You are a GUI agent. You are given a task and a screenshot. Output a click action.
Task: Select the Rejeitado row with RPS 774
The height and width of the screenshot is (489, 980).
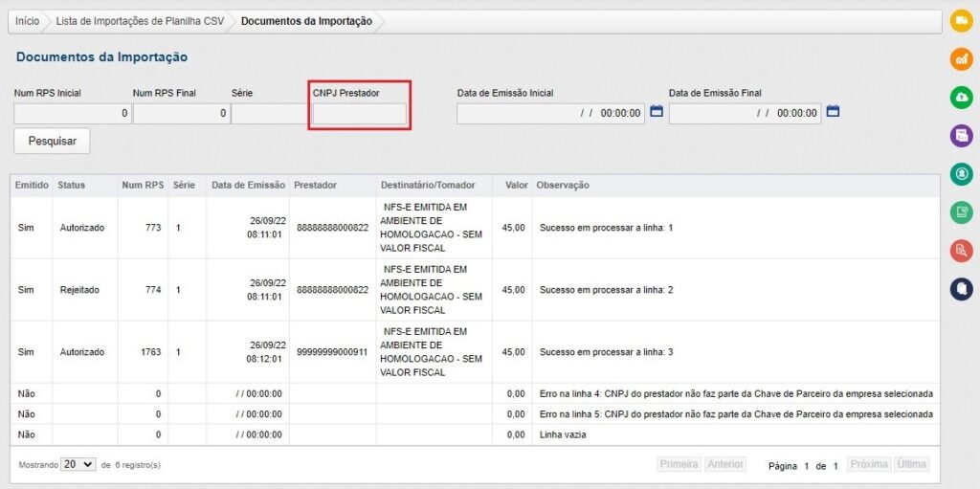coord(78,289)
